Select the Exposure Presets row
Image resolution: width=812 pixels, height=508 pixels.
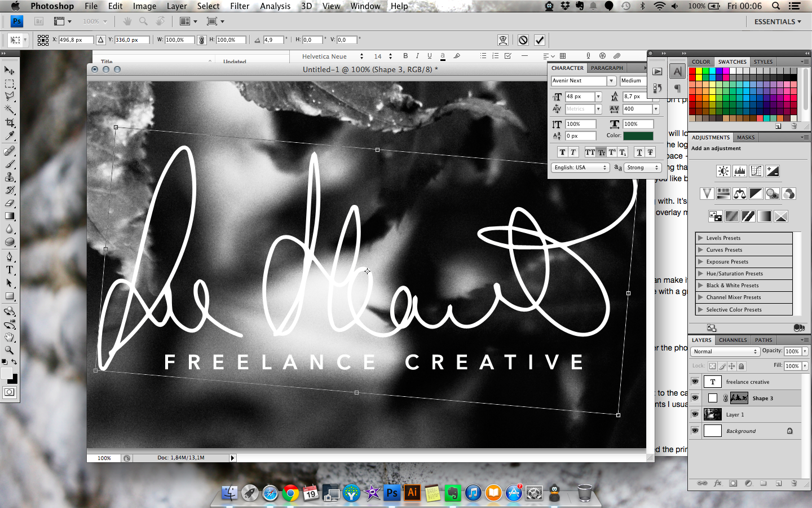coord(744,262)
